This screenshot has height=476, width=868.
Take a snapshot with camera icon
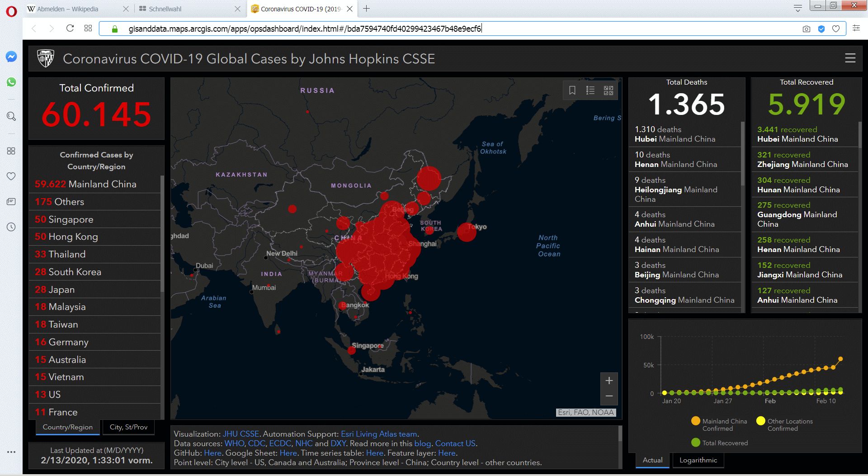[806, 29]
